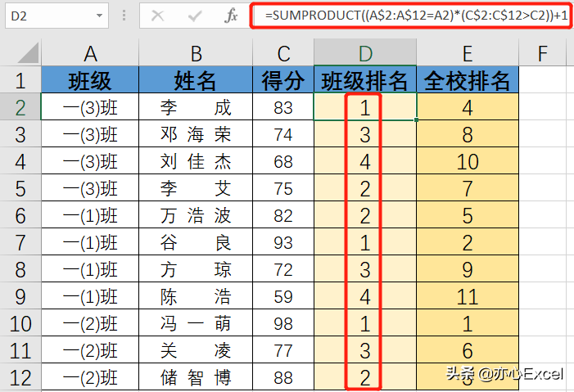This screenshot has height=392, width=574.
Task: Click the Enter checkmark formula bar icon
Action: pos(194,16)
